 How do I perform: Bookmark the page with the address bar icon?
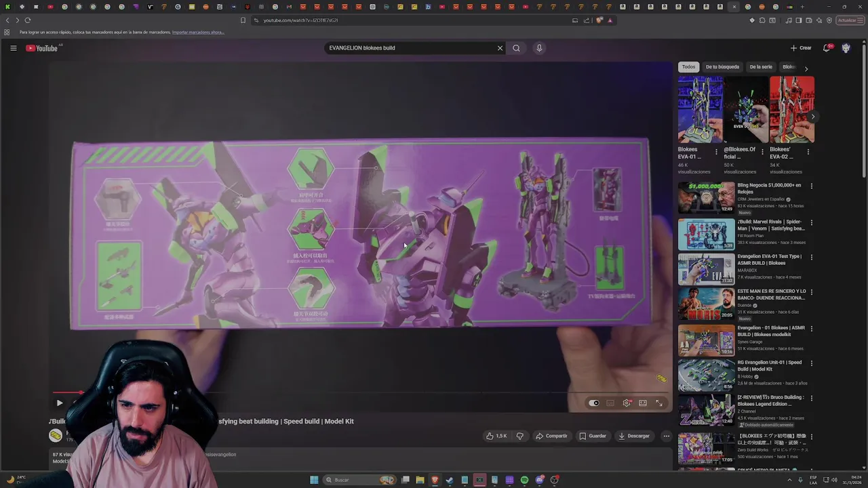tap(243, 20)
